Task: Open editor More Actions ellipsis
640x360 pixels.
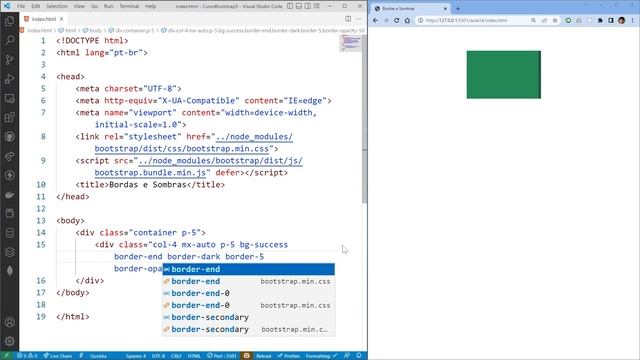Action: click(x=358, y=19)
